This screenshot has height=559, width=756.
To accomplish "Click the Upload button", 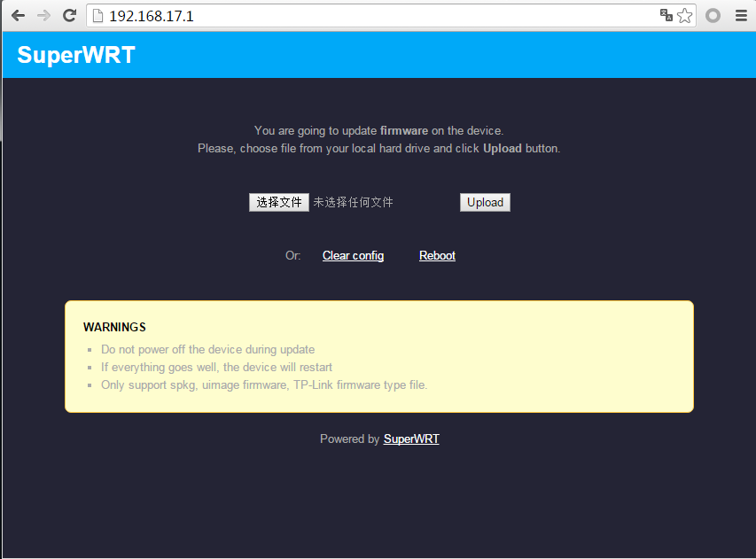I will click(x=485, y=202).
